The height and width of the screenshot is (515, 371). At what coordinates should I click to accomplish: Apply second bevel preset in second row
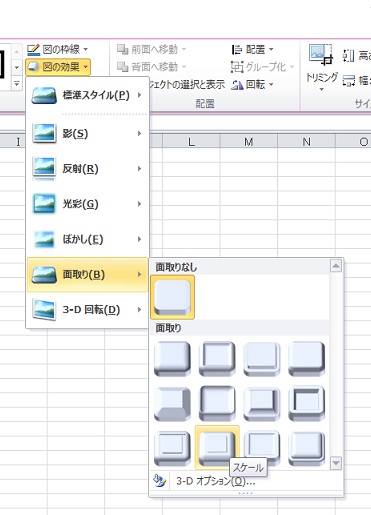217,403
